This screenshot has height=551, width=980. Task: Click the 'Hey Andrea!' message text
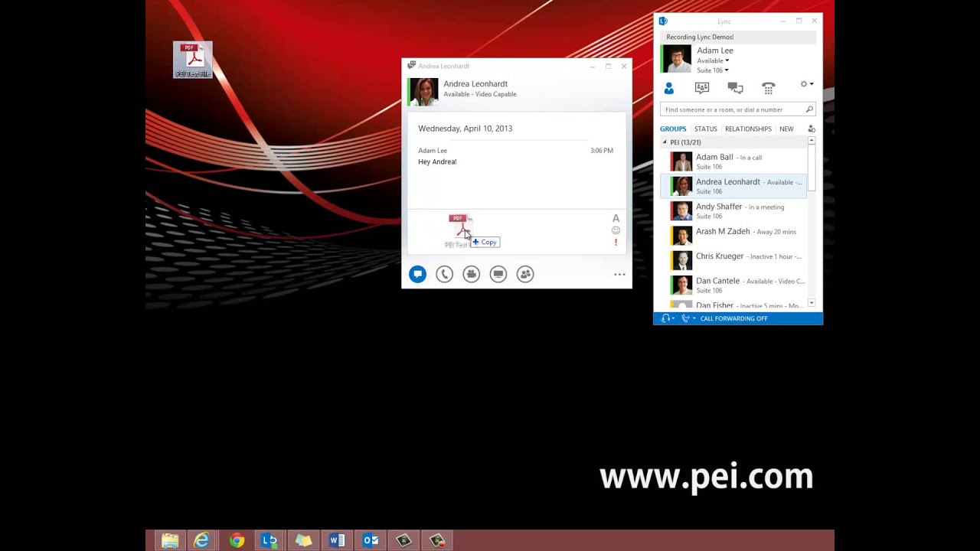(x=437, y=161)
